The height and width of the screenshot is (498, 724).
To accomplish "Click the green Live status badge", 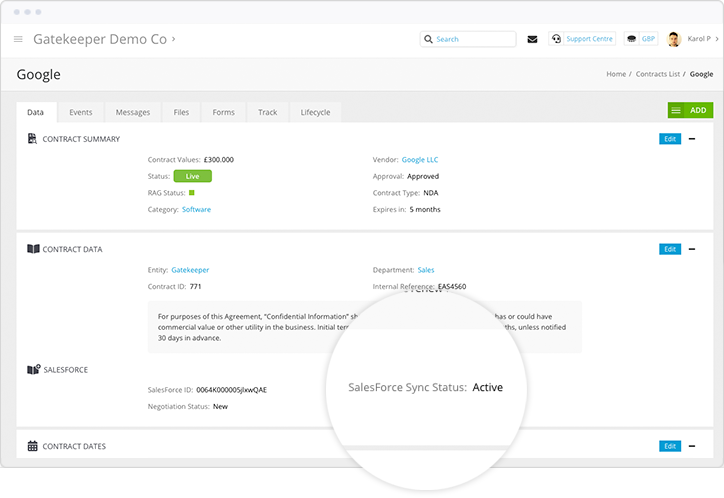I will [193, 176].
